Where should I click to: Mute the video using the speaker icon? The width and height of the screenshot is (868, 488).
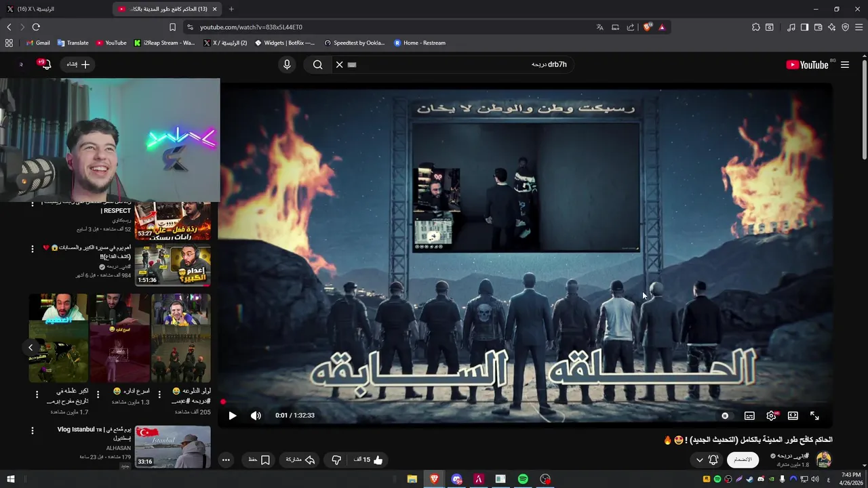click(256, 415)
